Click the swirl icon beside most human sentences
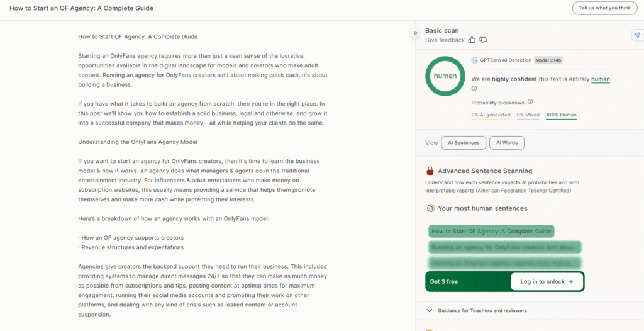Image resolution: width=644 pixels, height=331 pixels. 430,208
